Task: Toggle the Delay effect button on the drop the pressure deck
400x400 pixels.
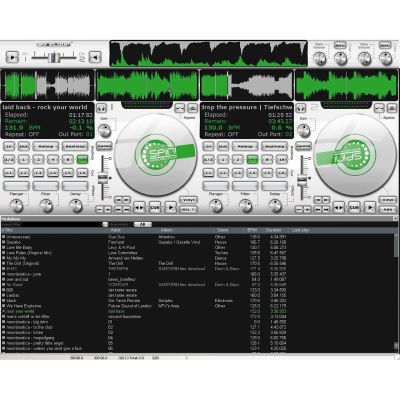Action: pos(274,186)
